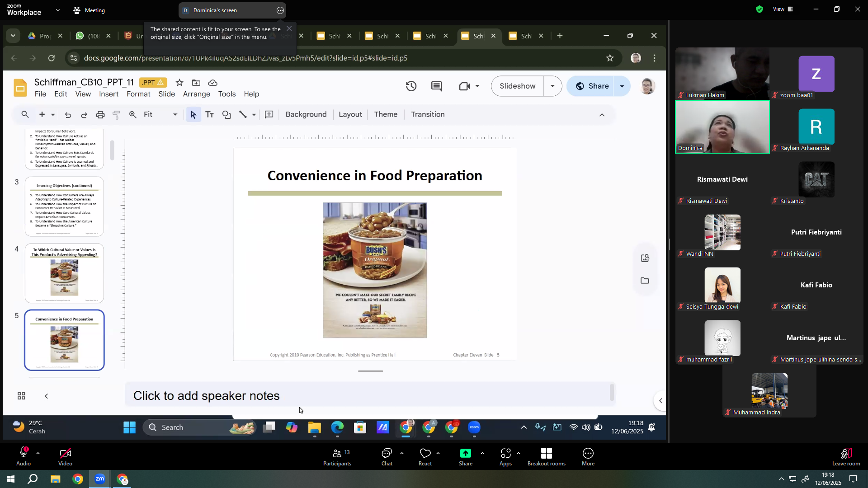
Task: Redo the action in Slides toolbar
Action: pyautogui.click(x=84, y=115)
